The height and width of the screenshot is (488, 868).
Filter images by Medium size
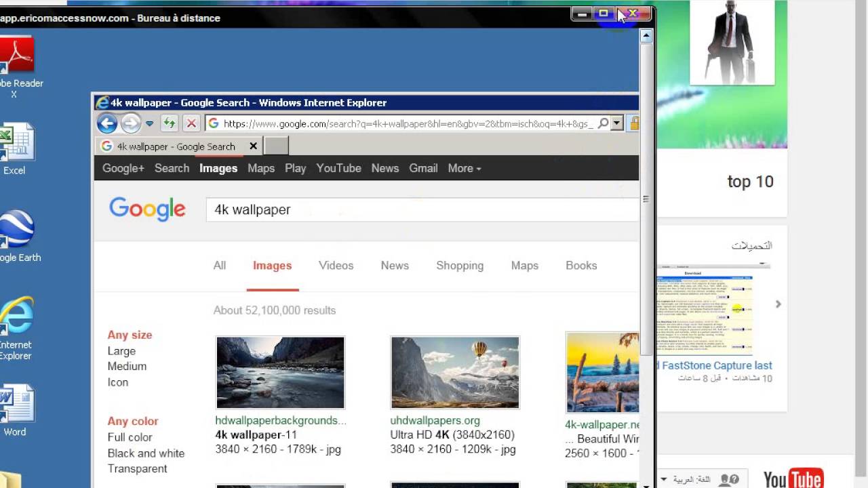coord(127,366)
